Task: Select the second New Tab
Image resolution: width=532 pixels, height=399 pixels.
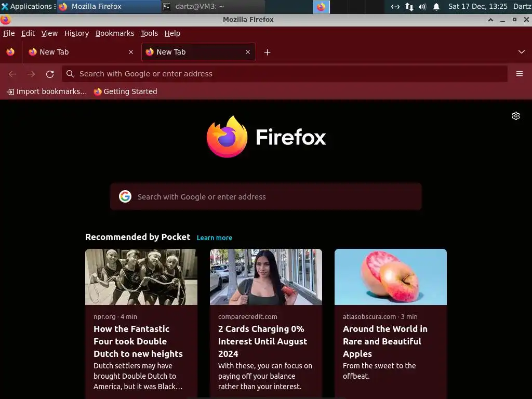Action: click(198, 52)
